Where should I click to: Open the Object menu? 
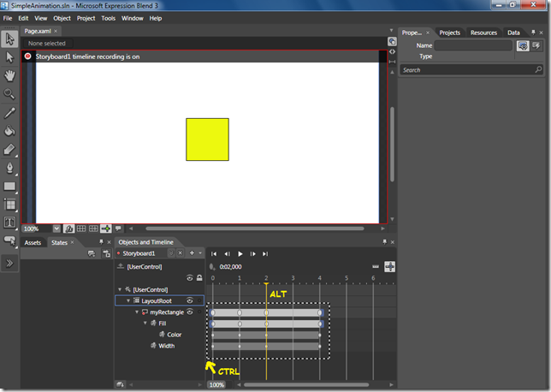(62, 17)
